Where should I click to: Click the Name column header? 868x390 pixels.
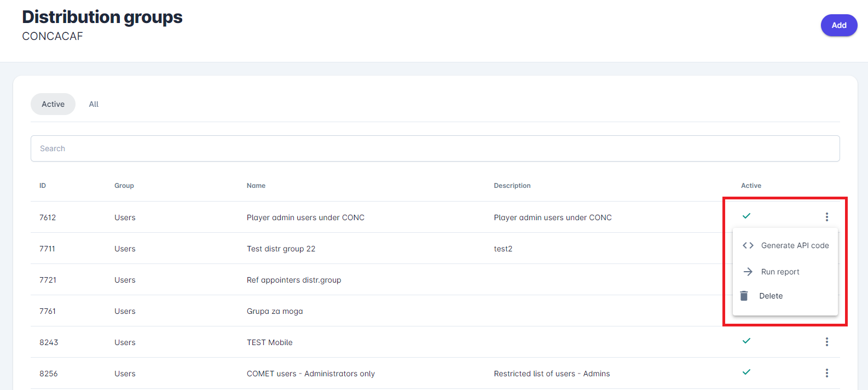pyautogui.click(x=256, y=186)
